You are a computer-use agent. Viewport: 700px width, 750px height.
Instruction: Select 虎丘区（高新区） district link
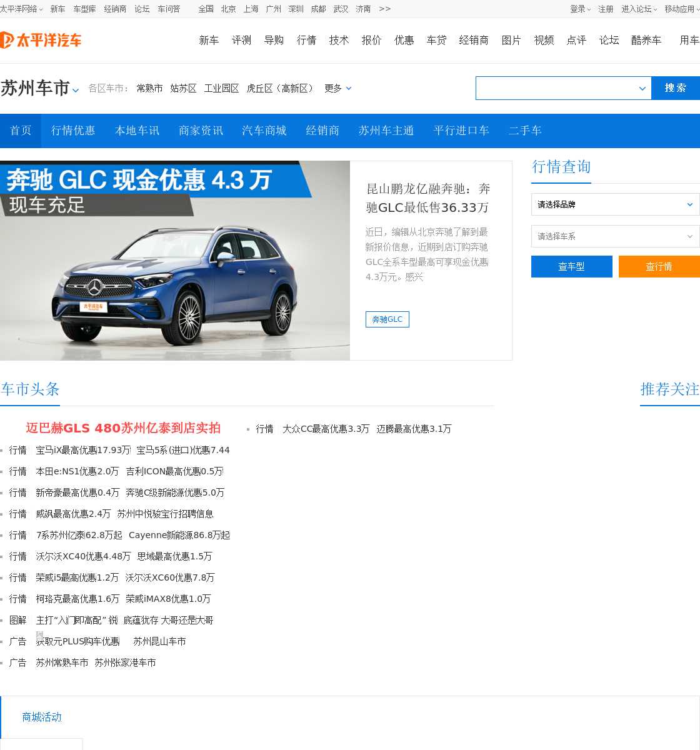281,88
